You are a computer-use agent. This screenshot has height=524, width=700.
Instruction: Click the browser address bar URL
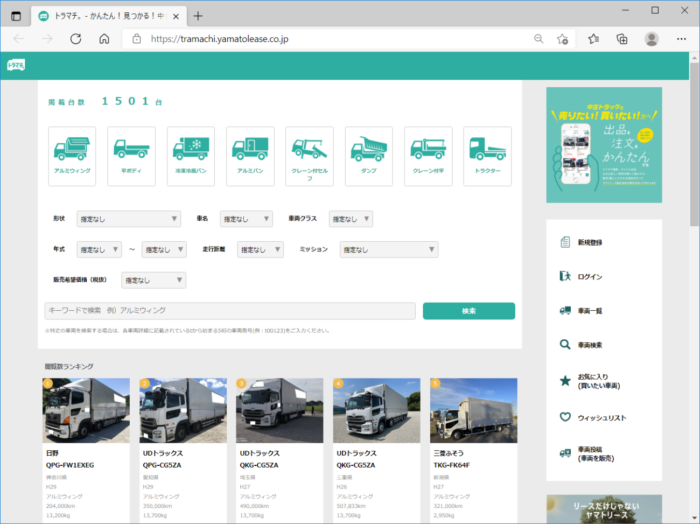pos(220,39)
